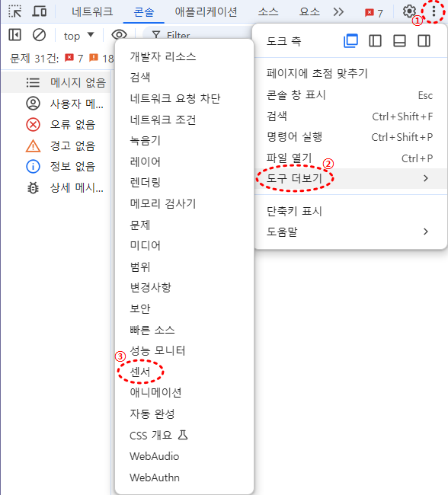
Task: Show more tabs double chevron
Action: tap(338, 12)
